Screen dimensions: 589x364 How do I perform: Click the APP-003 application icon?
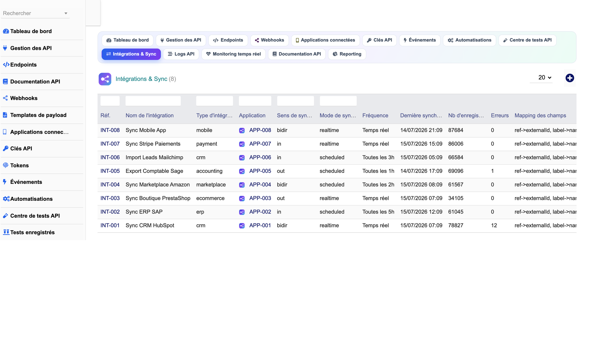[x=242, y=199]
